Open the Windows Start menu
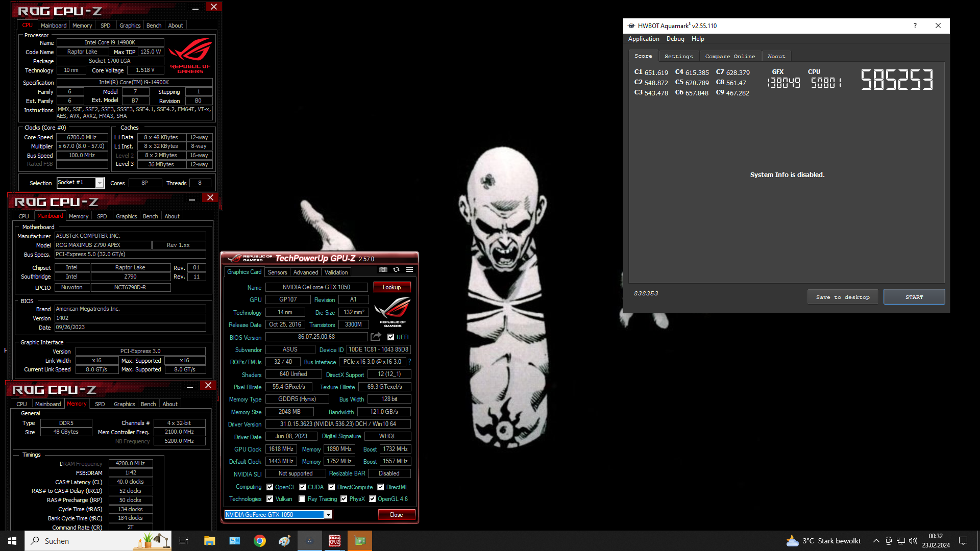Screen dimensions: 980x551 coord(12,541)
